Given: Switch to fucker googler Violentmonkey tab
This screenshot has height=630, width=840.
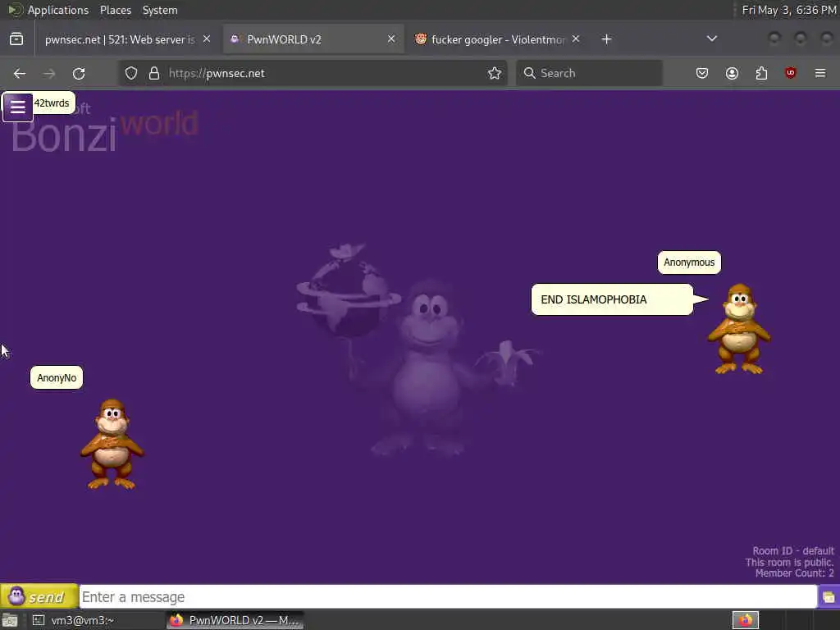Looking at the screenshot, I should (497, 39).
